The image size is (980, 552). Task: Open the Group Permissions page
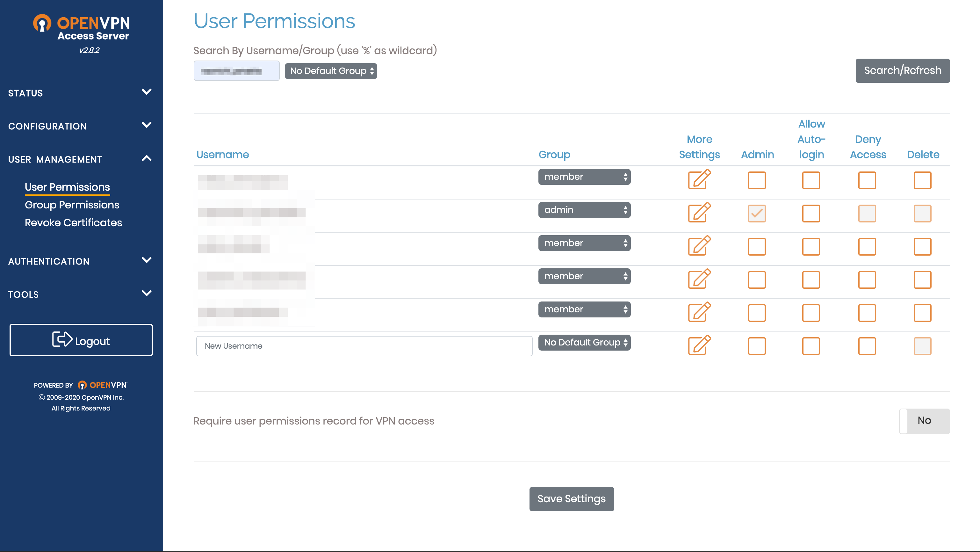[x=72, y=205]
